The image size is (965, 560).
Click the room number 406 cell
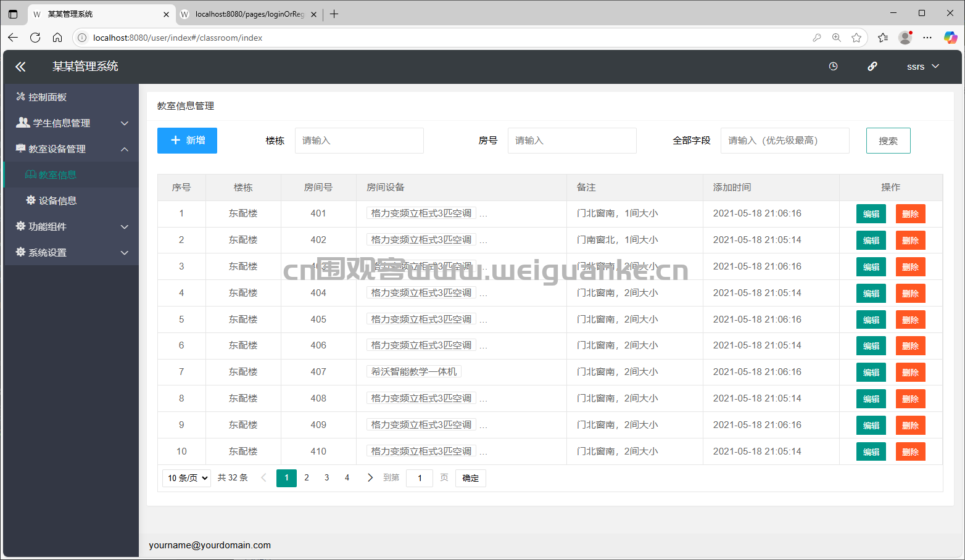tap(318, 345)
